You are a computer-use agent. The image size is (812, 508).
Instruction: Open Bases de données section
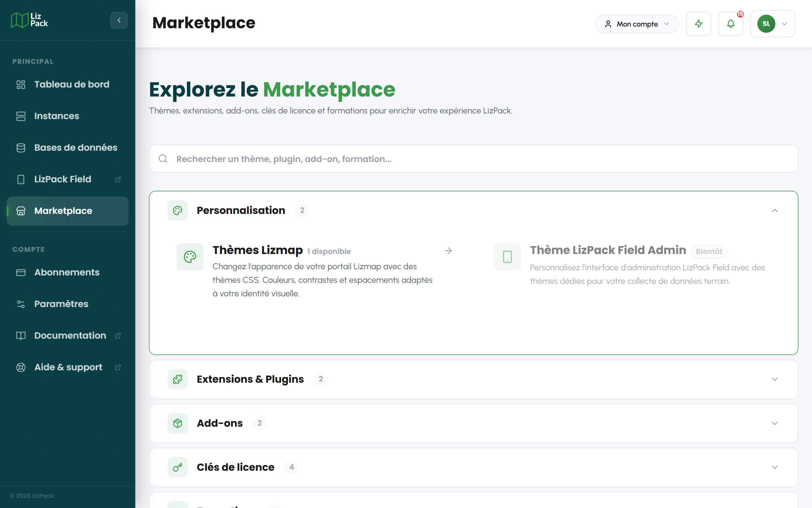point(67,148)
